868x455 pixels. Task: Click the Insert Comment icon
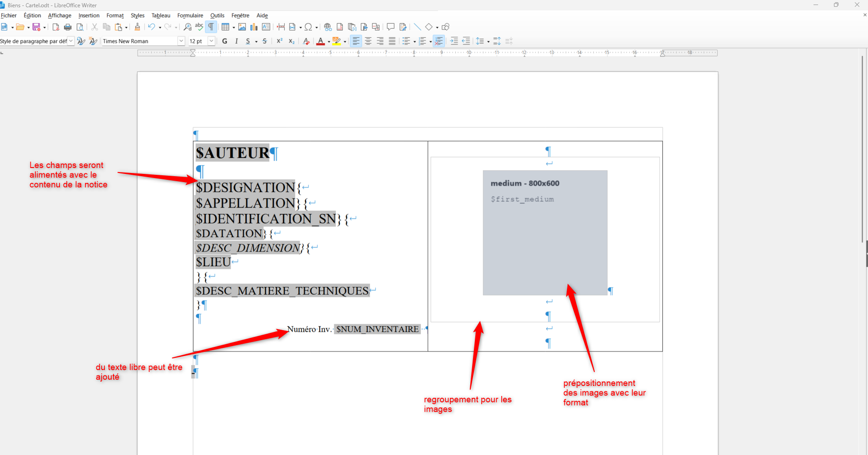[x=390, y=27]
